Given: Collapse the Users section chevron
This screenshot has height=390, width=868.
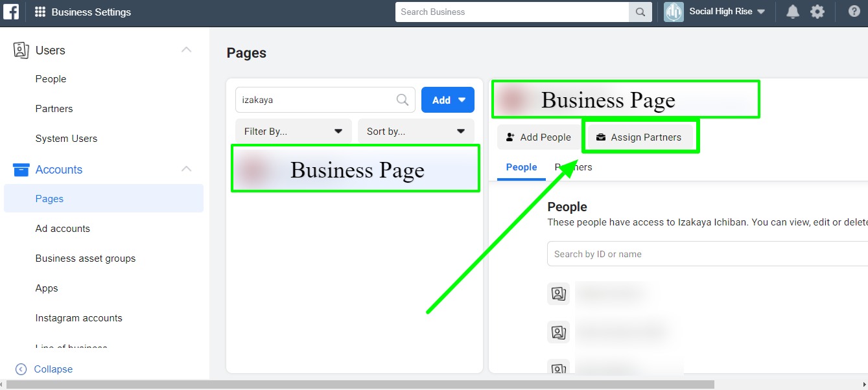Looking at the screenshot, I should (x=187, y=50).
